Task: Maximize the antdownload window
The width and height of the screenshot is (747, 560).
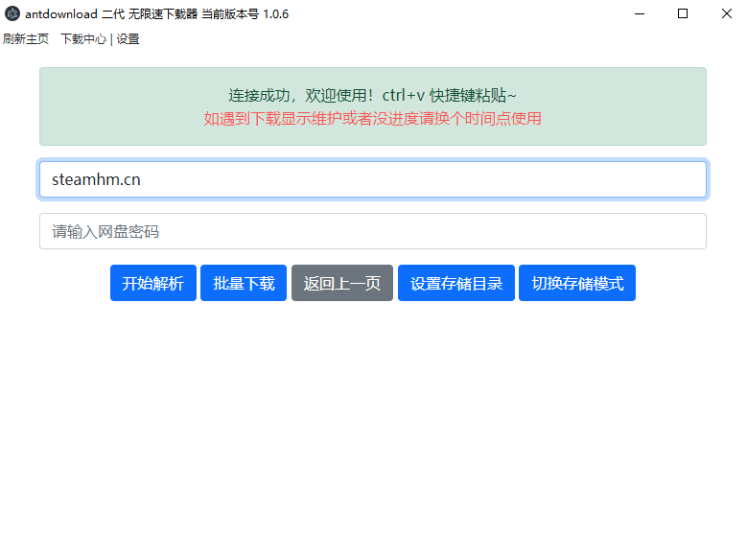Action: coord(683,13)
